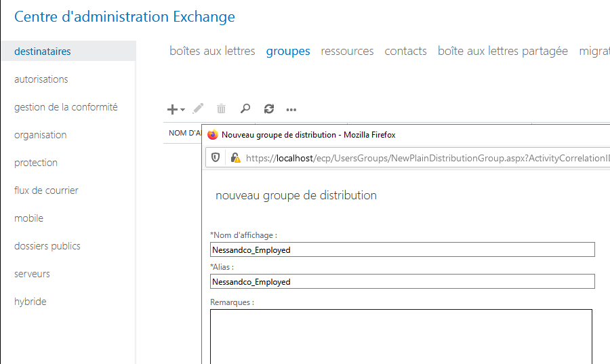Image resolution: width=610 pixels, height=364 pixels.
Task: Open hybride section in the sidebar
Action: (30, 302)
